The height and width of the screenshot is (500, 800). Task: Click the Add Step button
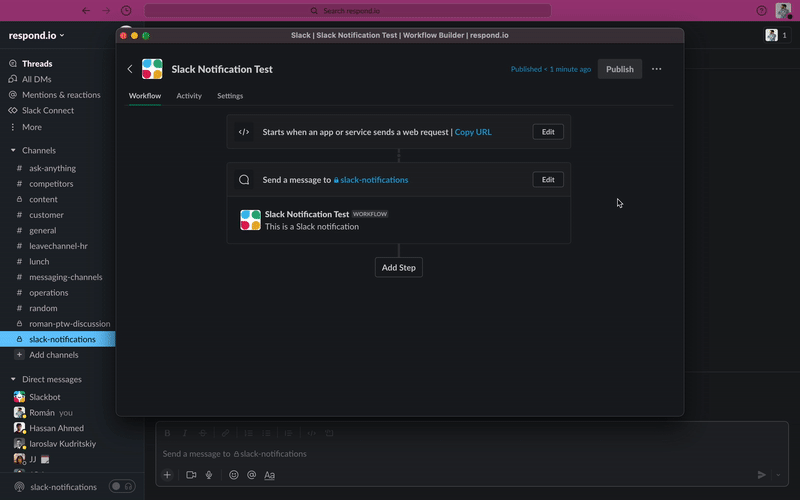(x=398, y=267)
